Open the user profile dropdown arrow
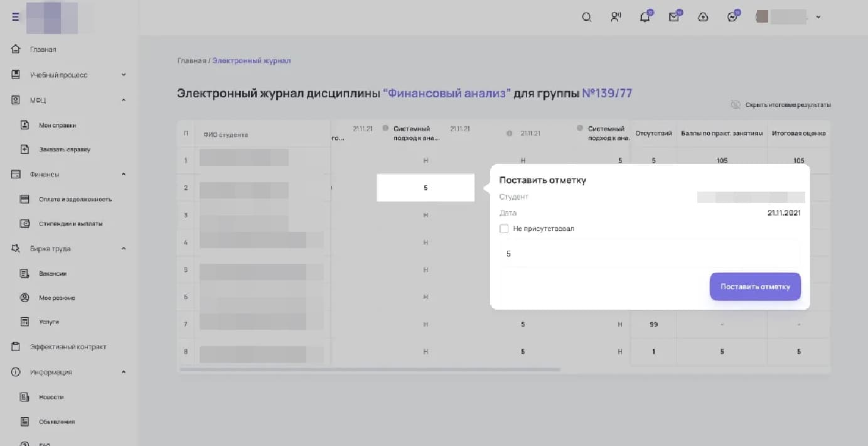 (x=818, y=18)
